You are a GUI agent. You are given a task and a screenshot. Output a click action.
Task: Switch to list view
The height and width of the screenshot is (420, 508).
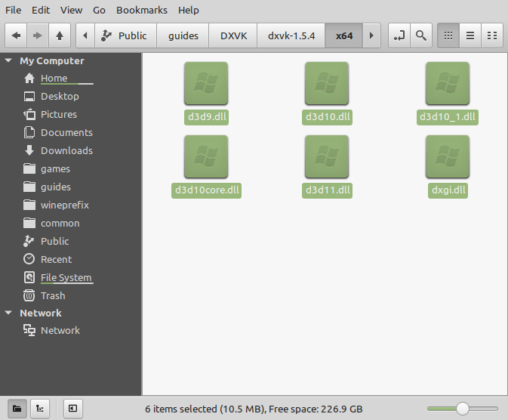[470, 36]
